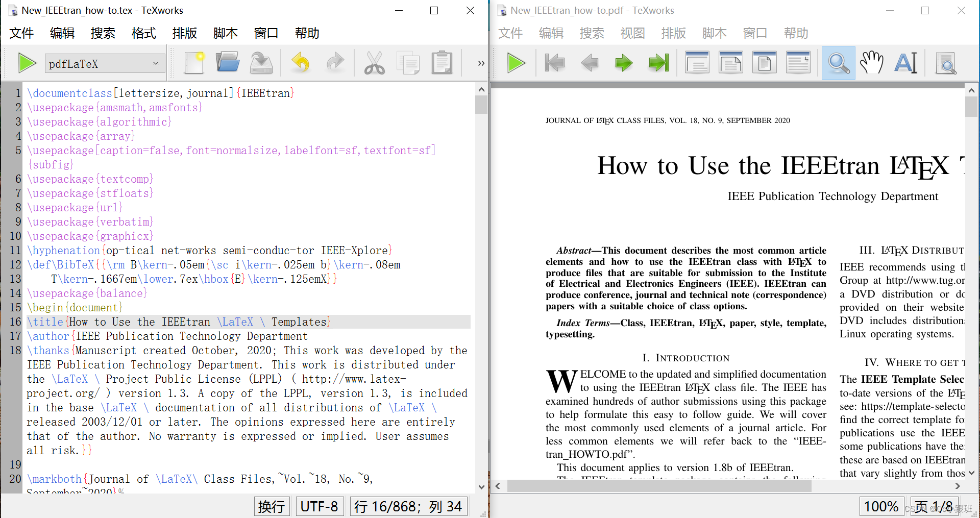Open 帮助 menu in editor window
This screenshot has height=518, width=980.
(307, 33)
